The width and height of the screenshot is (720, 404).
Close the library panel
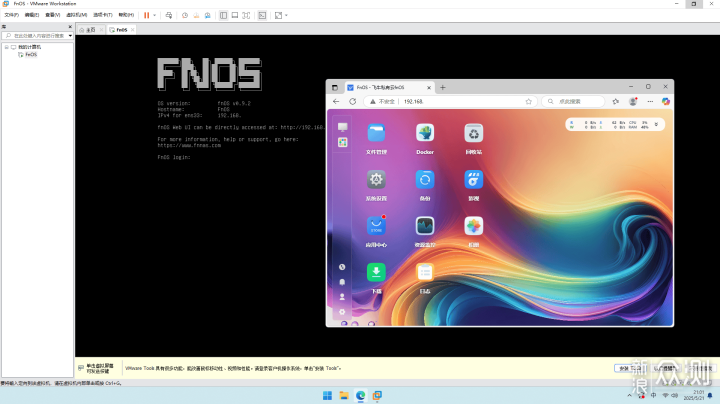[70, 27]
